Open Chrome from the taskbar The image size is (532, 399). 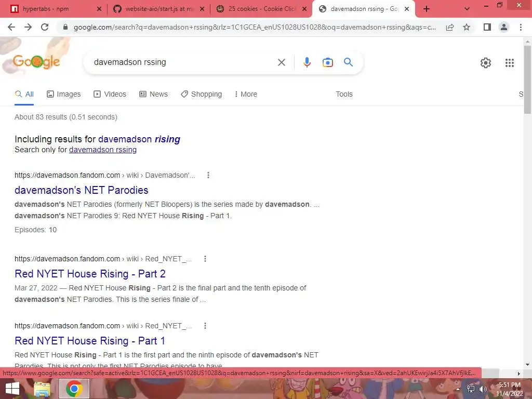tap(74, 389)
